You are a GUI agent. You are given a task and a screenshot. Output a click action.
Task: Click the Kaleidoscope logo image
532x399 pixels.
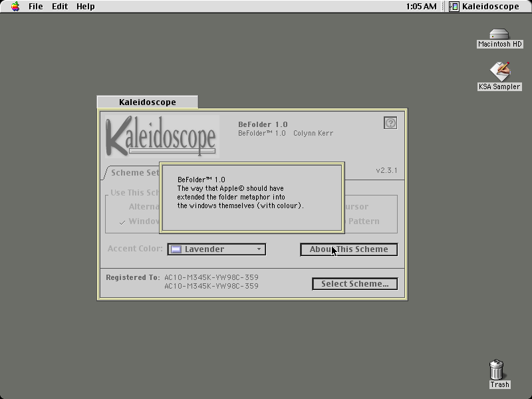coord(162,136)
